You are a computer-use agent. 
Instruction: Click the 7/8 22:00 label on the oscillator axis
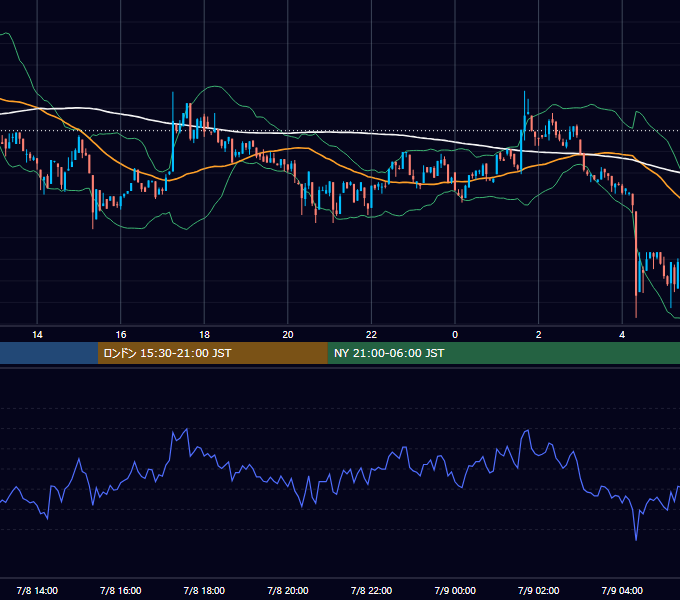click(371, 590)
